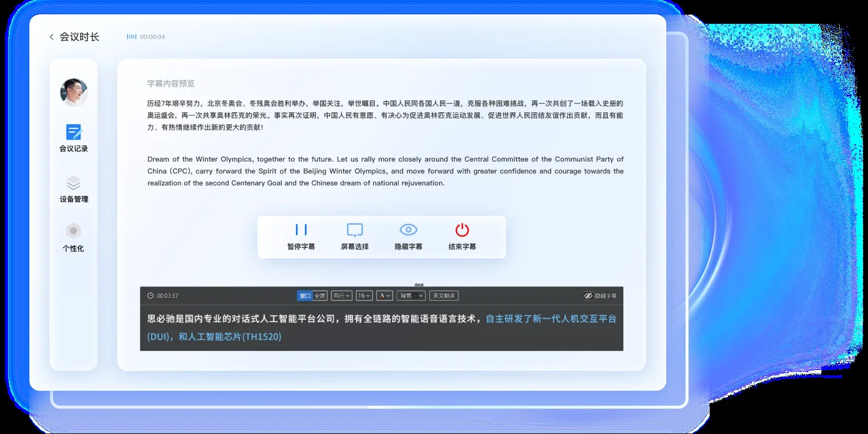Viewport: 868px width, 434px height.
Task: Toggle the crossed-eye 隐藏字幕 in subtitle bar
Action: click(600, 296)
